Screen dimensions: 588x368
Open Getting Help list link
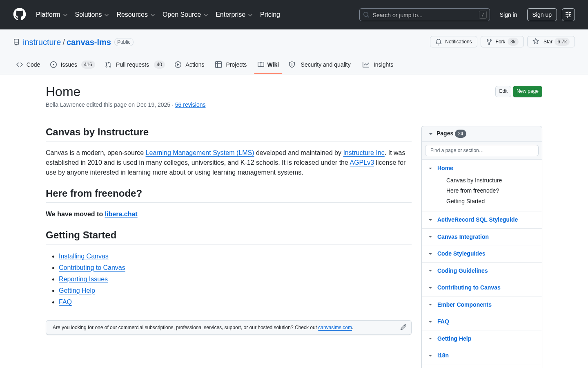pos(77,290)
